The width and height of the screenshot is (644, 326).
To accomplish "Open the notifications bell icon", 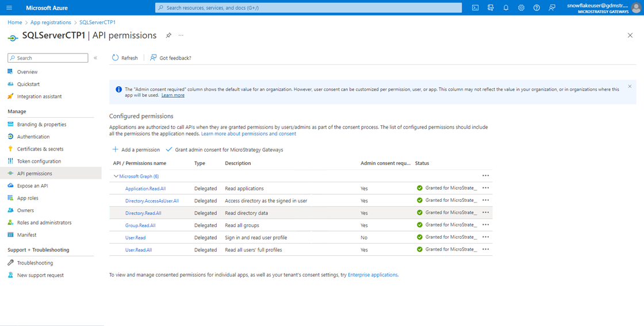I will (x=505, y=7).
